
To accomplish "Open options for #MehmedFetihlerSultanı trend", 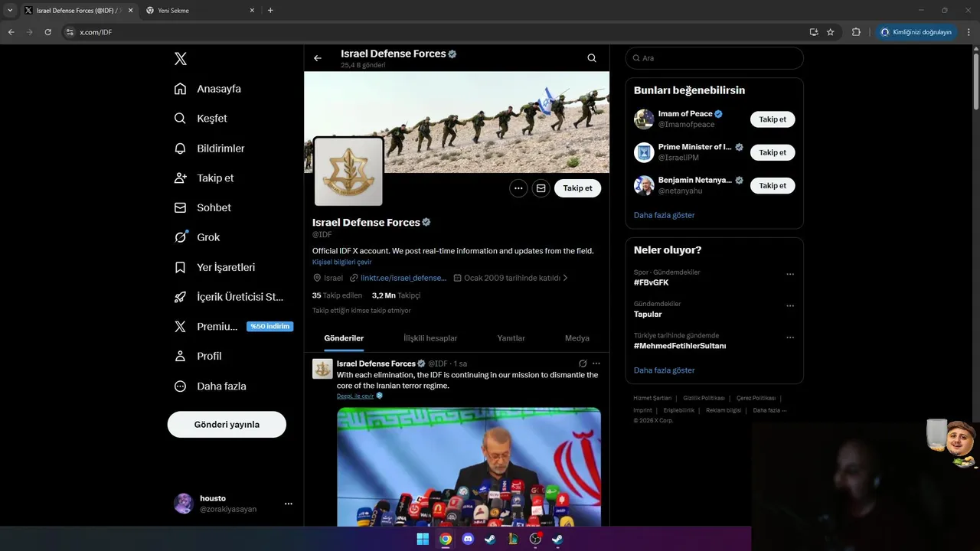I will coord(790,337).
